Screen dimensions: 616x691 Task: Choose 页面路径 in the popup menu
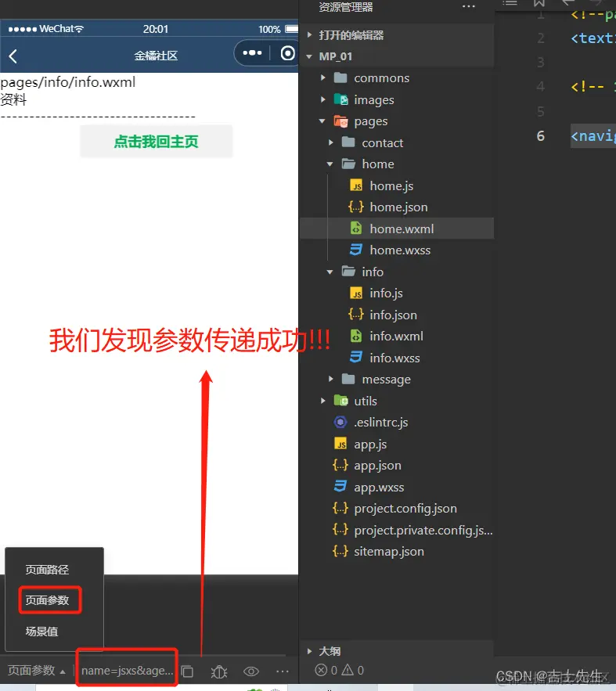coord(47,570)
